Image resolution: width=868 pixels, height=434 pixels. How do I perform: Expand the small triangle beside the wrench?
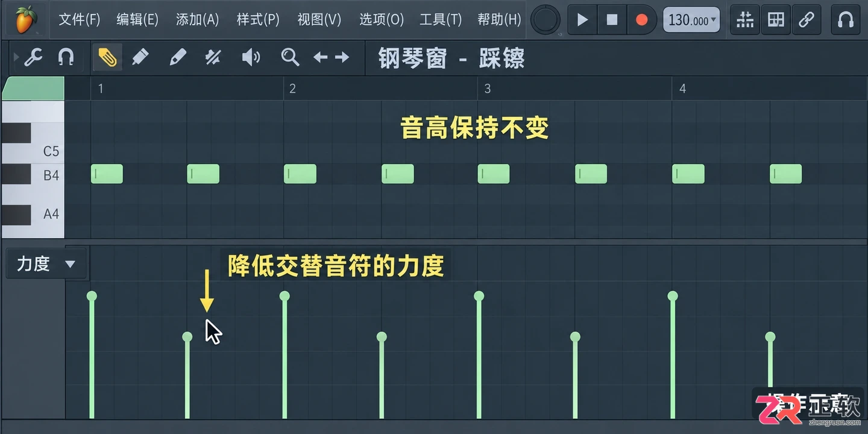16,58
